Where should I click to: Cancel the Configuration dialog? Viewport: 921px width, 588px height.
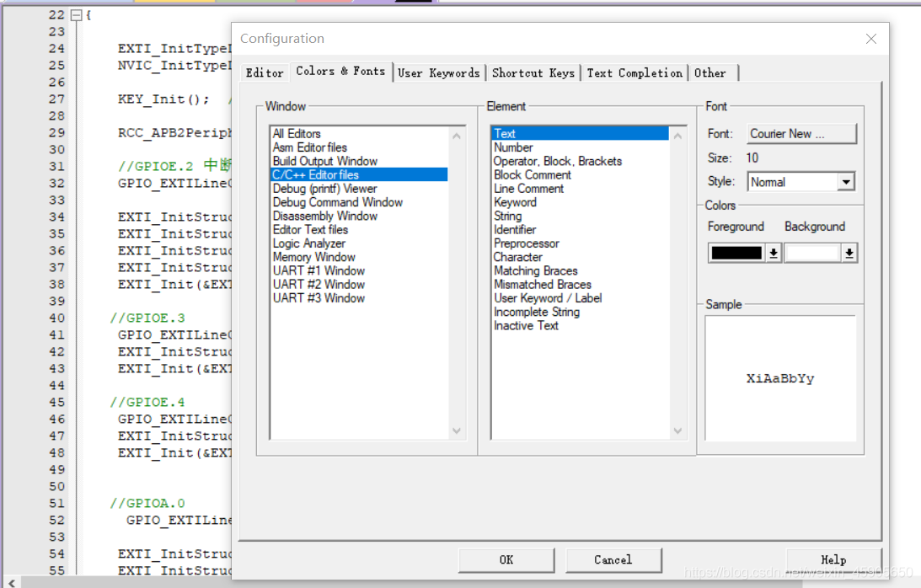(613, 560)
